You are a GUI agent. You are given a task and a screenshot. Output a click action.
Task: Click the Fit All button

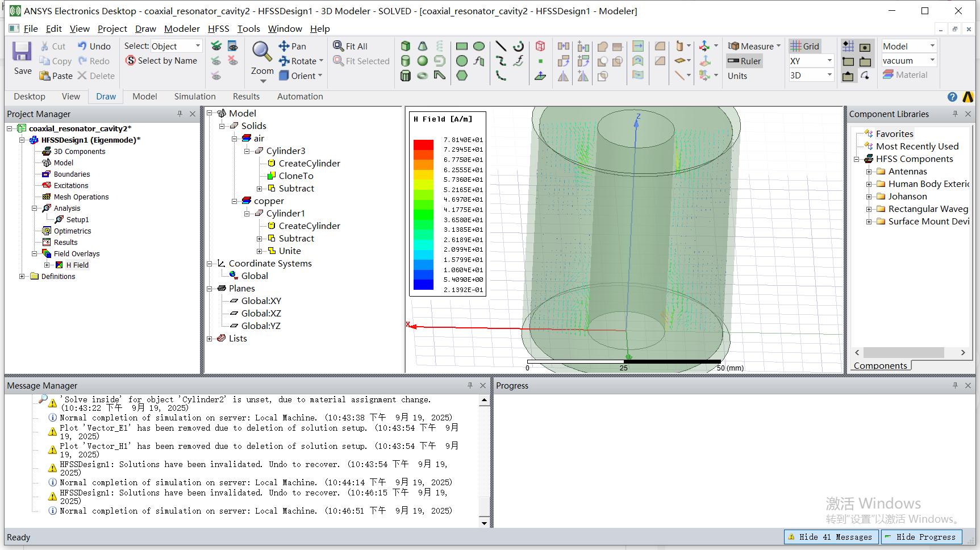click(x=351, y=46)
